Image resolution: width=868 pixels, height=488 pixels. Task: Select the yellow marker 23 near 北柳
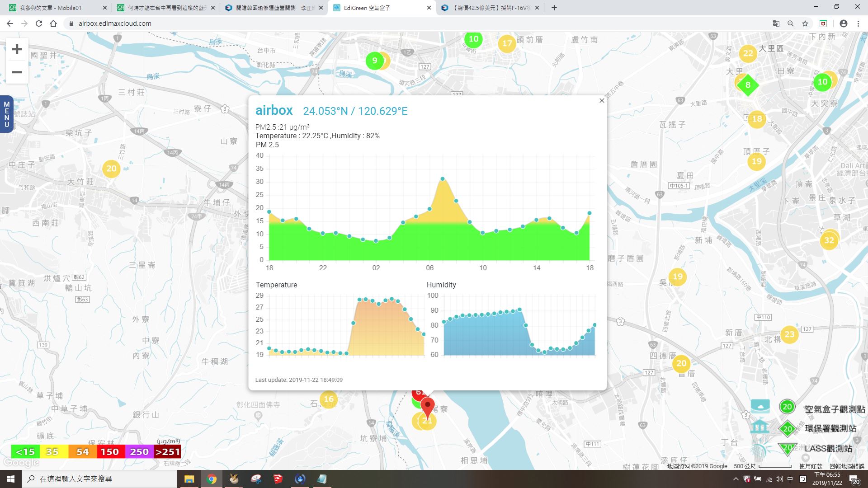[x=789, y=334]
